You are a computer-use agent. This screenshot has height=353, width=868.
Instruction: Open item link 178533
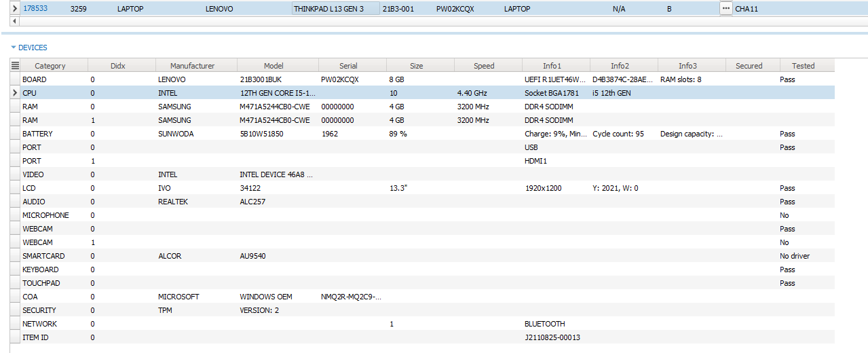click(x=35, y=9)
